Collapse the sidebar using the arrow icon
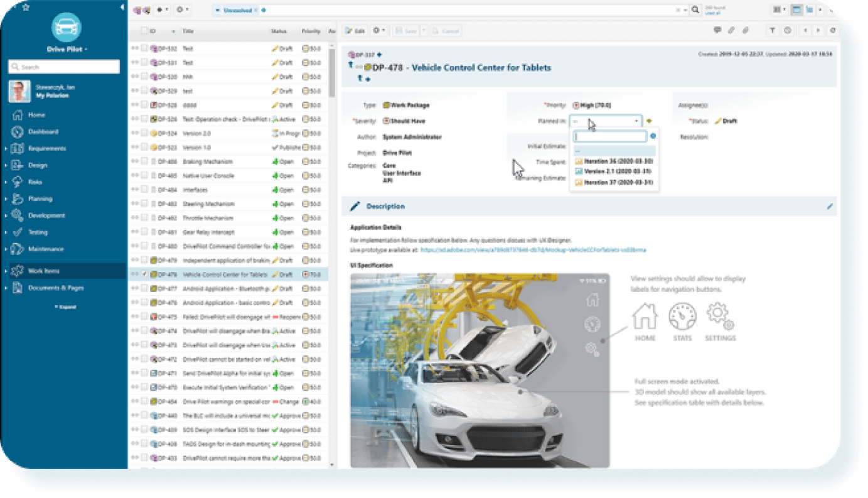Image resolution: width=868 pixels, height=498 pixels. click(x=121, y=8)
